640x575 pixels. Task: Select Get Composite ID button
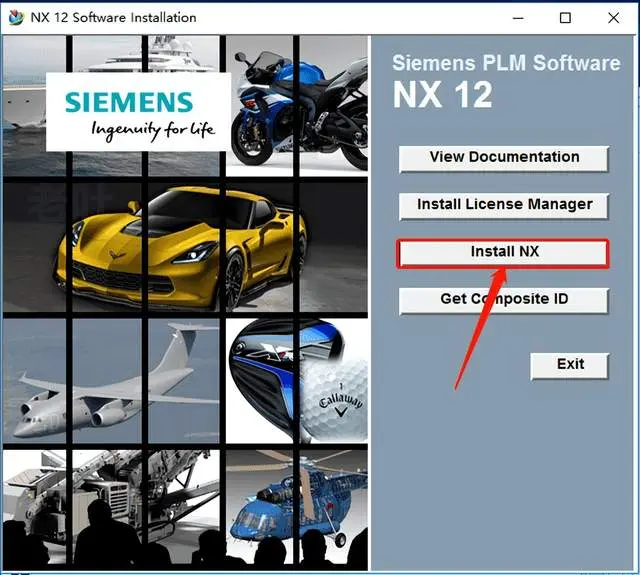[x=504, y=300]
